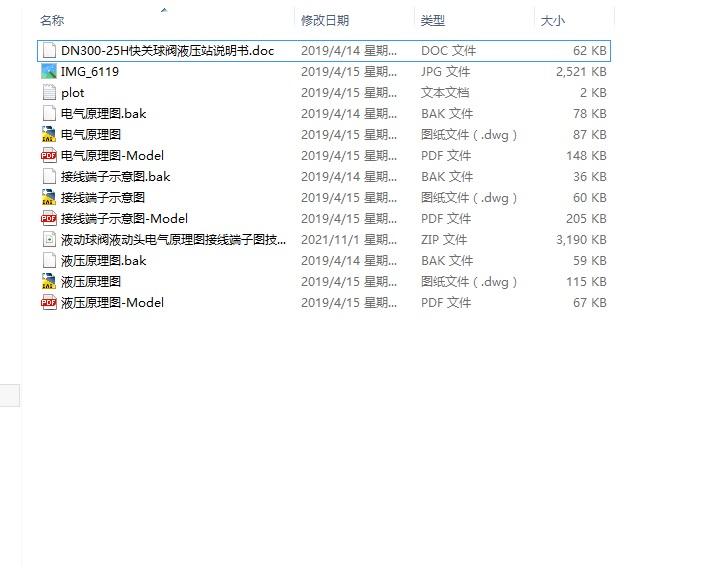Click the file name 接线端子示意图-Model

click(124, 219)
